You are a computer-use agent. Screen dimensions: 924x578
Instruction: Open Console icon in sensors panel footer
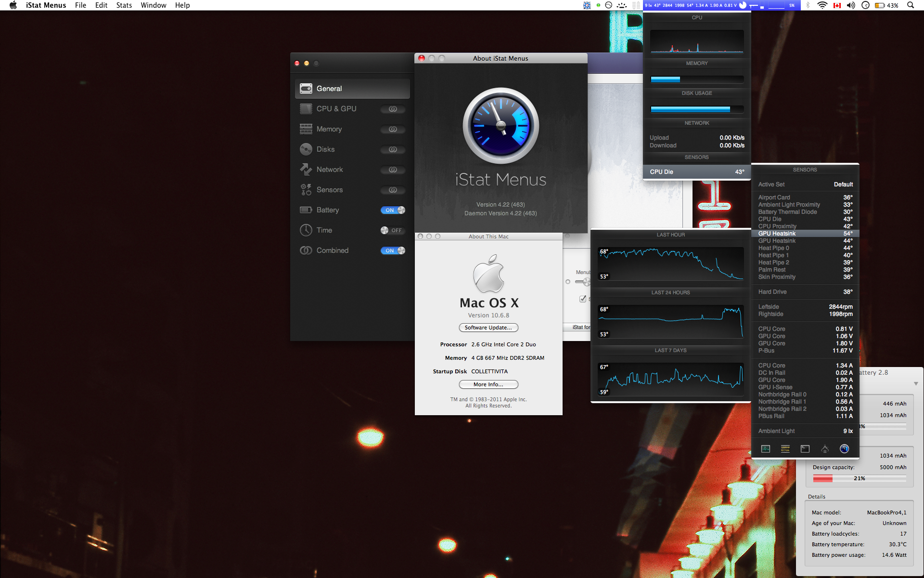[785, 449]
